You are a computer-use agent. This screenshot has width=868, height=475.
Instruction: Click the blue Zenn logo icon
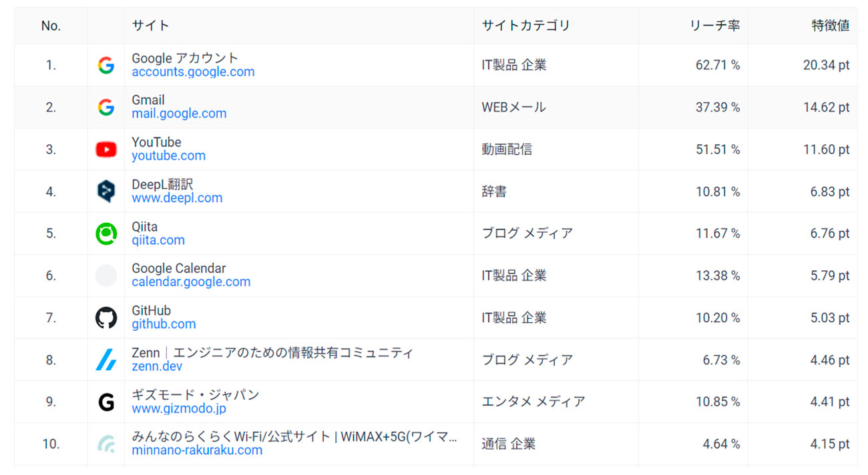[105, 360]
